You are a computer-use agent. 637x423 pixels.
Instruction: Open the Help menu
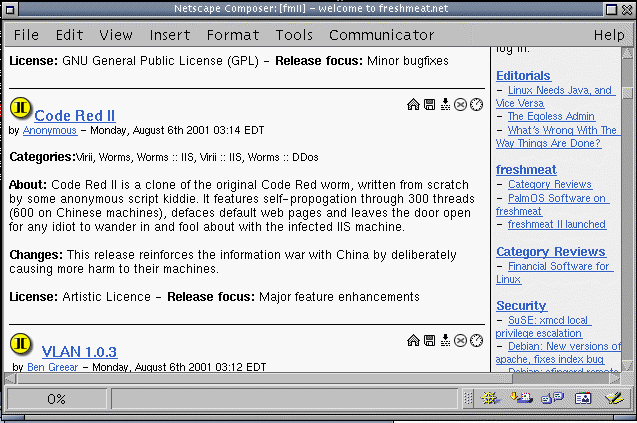[x=609, y=35]
